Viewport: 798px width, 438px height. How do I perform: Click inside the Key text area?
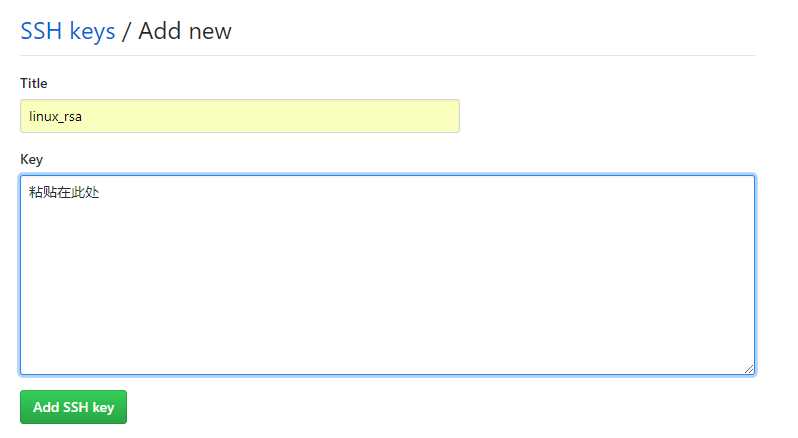[387, 275]
